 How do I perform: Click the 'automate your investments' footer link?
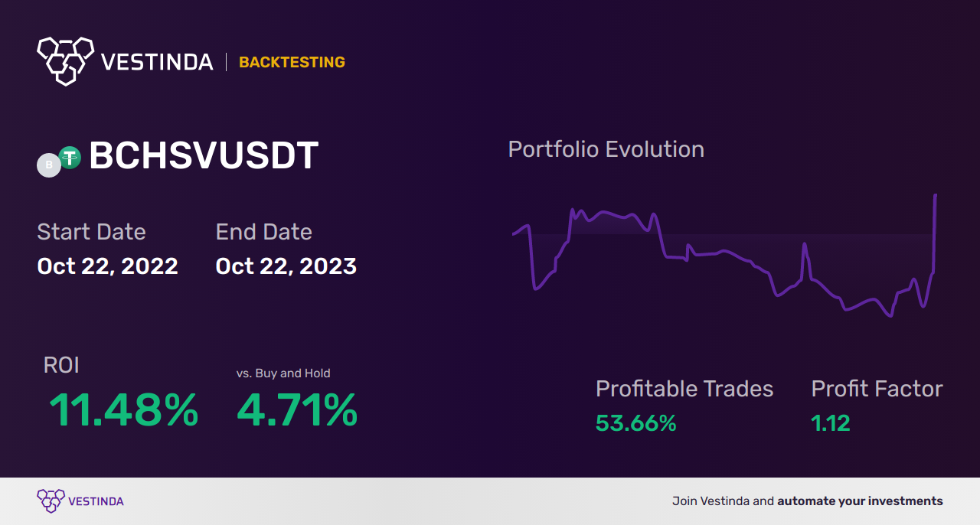point(861,501)
